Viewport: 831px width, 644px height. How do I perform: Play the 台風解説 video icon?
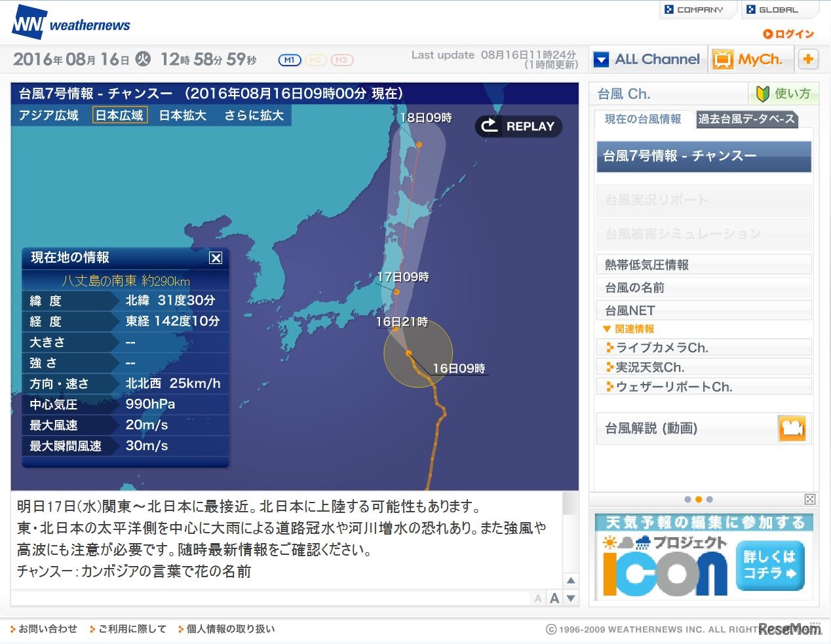point(792,428)
